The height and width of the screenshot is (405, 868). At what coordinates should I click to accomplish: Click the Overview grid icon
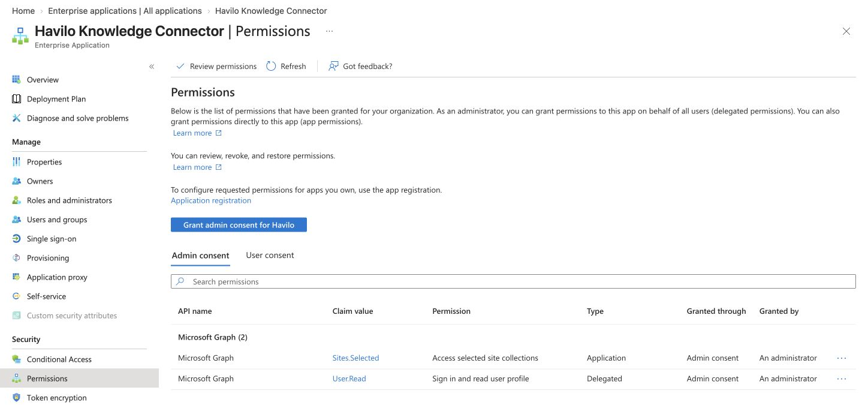point(17,80)
